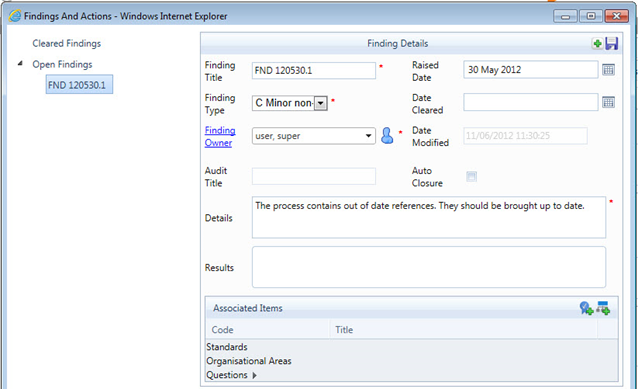638x389 pixels.
Task: Click the Internet Explorer logo in title bar
Action: tap(15, 16)
